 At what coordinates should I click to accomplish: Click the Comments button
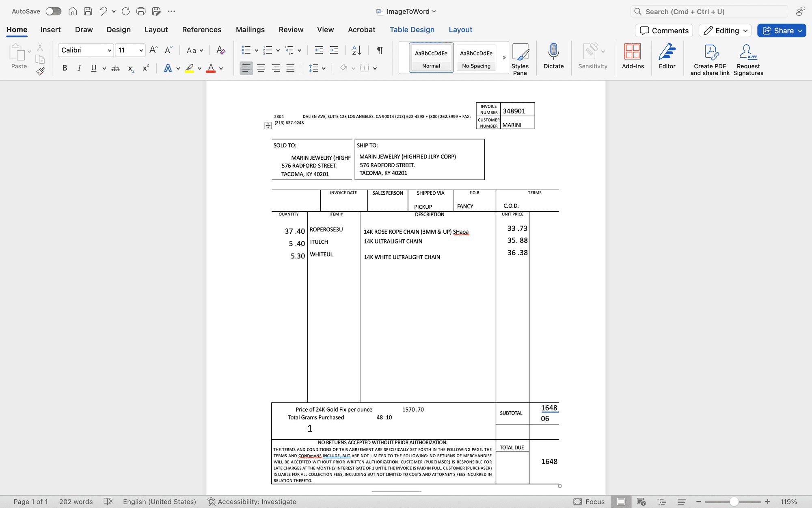(x=664, y=30)
